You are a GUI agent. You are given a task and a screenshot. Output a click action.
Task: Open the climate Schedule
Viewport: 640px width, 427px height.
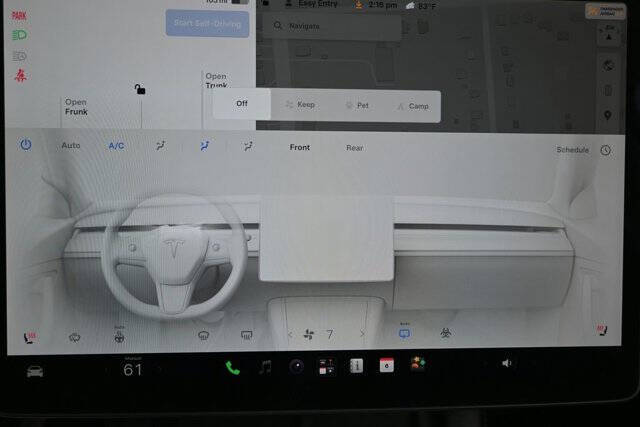[x=572, y=150]
